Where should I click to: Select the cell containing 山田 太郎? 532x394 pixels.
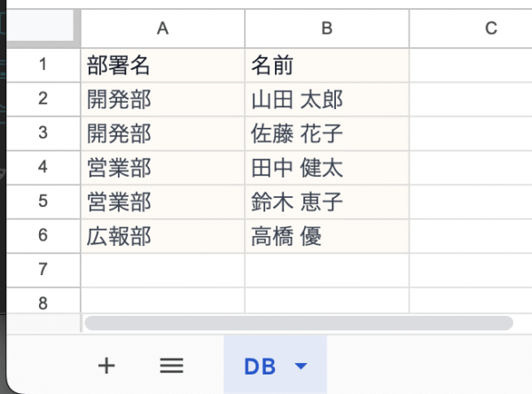coord(326,99)
